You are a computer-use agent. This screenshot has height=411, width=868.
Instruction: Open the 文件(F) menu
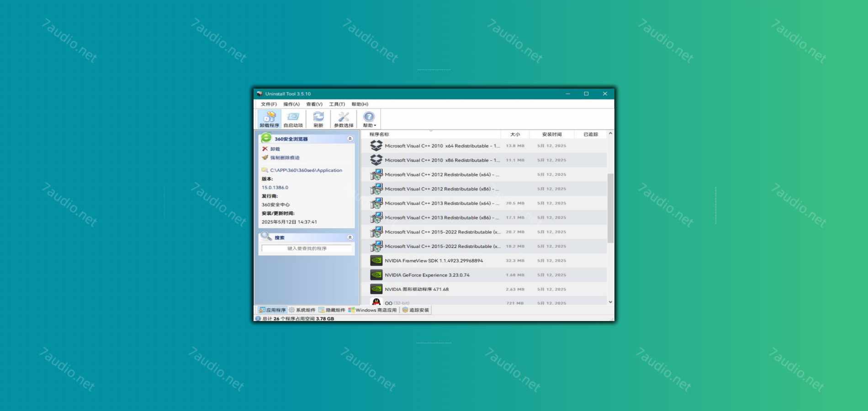(269, 104)
